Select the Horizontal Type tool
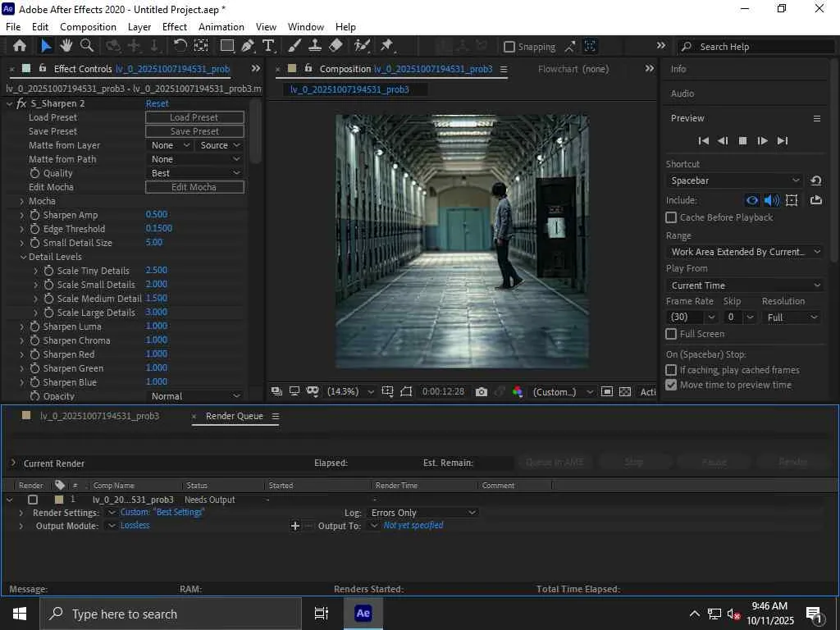The height and width of the screenshot is (630, 840). 268,46
